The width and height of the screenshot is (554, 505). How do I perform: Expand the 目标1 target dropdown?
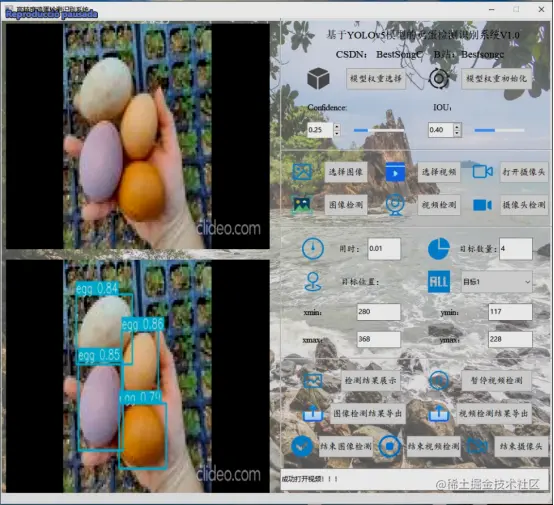coord(496,282)
